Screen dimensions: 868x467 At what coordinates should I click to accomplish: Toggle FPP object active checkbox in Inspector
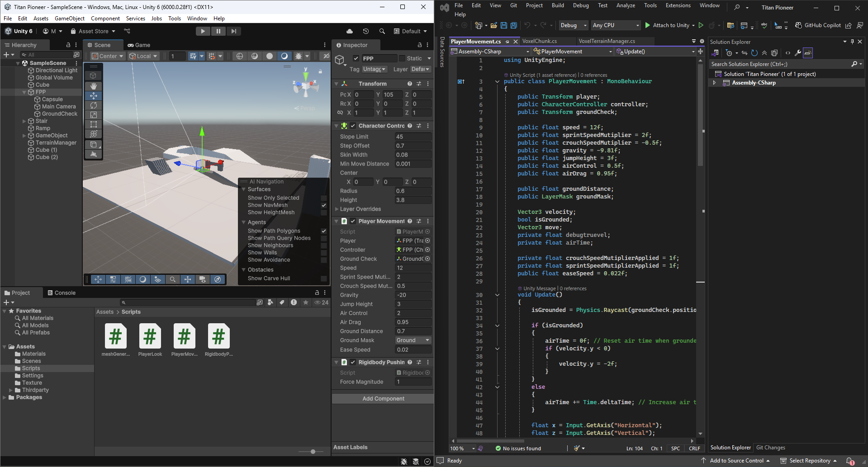356,58
